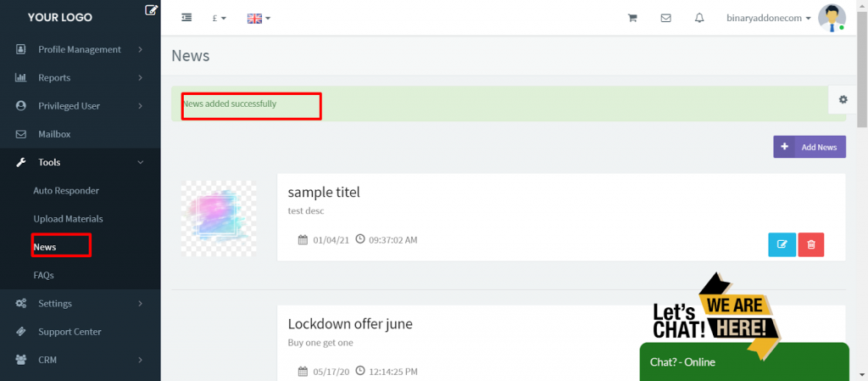Open the notifications bell icon
Viewport: 868px width, 381px height.
click(699, 18)
